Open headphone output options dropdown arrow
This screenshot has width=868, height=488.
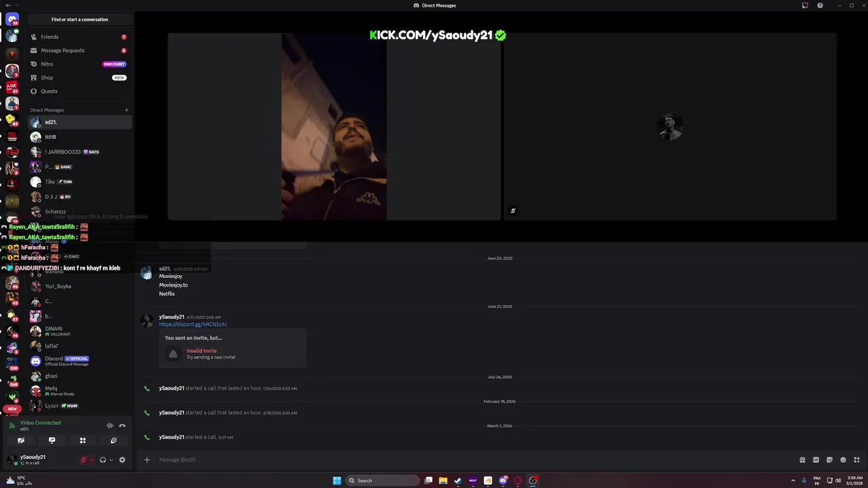(x=111, y=460)
